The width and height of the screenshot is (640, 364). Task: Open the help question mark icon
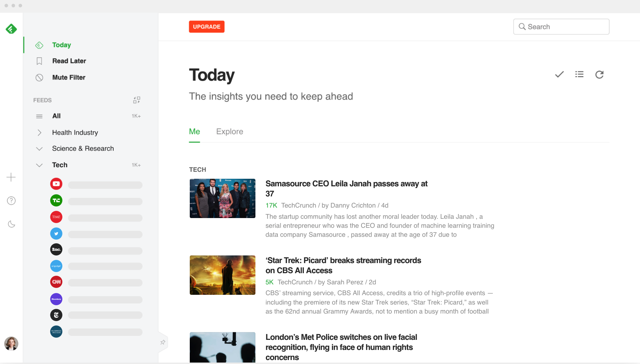point(11,201)
